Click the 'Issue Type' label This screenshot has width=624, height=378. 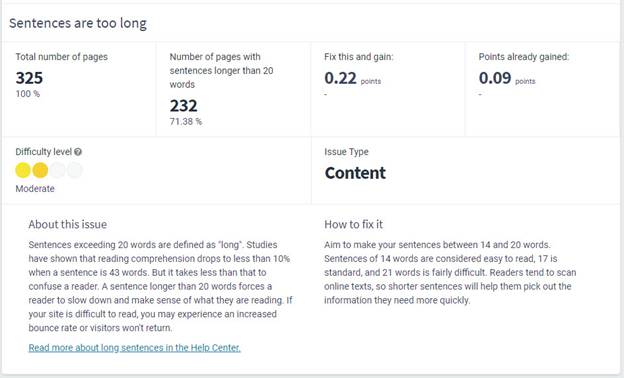coord(346,152)
